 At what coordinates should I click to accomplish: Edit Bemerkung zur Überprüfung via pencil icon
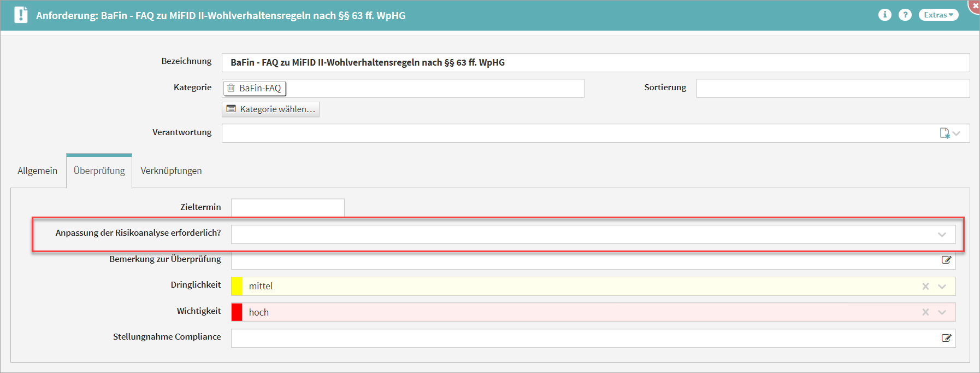click(946, 260)
